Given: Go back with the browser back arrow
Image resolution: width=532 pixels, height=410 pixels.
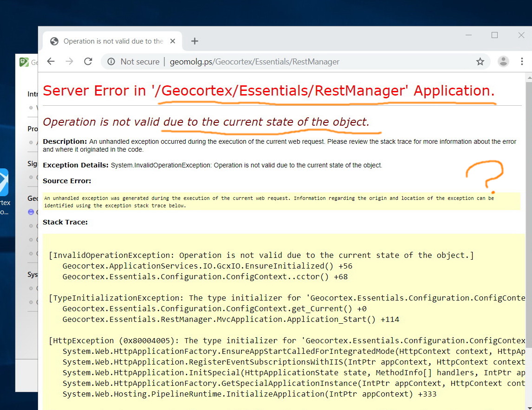Looking at the screenshot, I should coord(51,61).
